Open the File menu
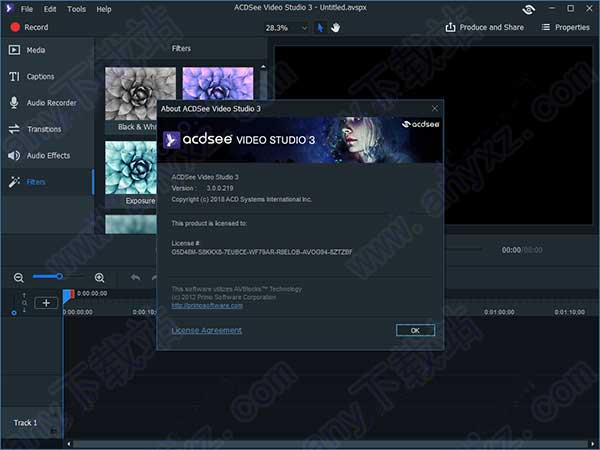This screenshot has width=600, height=450. 26,9
